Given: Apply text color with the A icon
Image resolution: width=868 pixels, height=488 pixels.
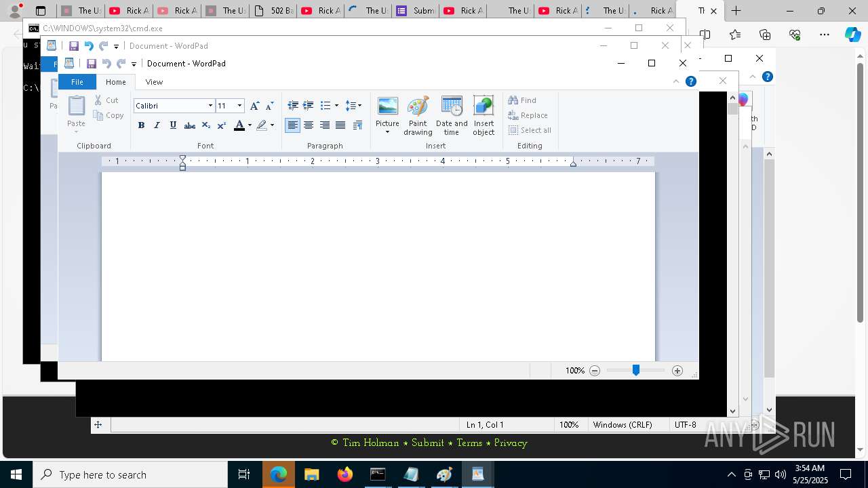Looking at the screenshot, I should (239, 125).
